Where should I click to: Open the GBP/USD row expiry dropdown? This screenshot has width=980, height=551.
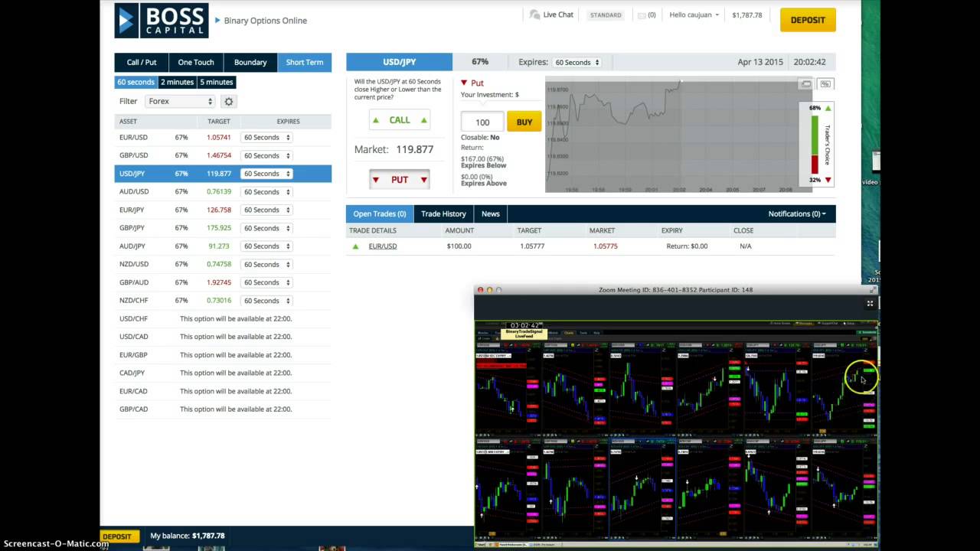pyautogui.click(x=266, y=155)
